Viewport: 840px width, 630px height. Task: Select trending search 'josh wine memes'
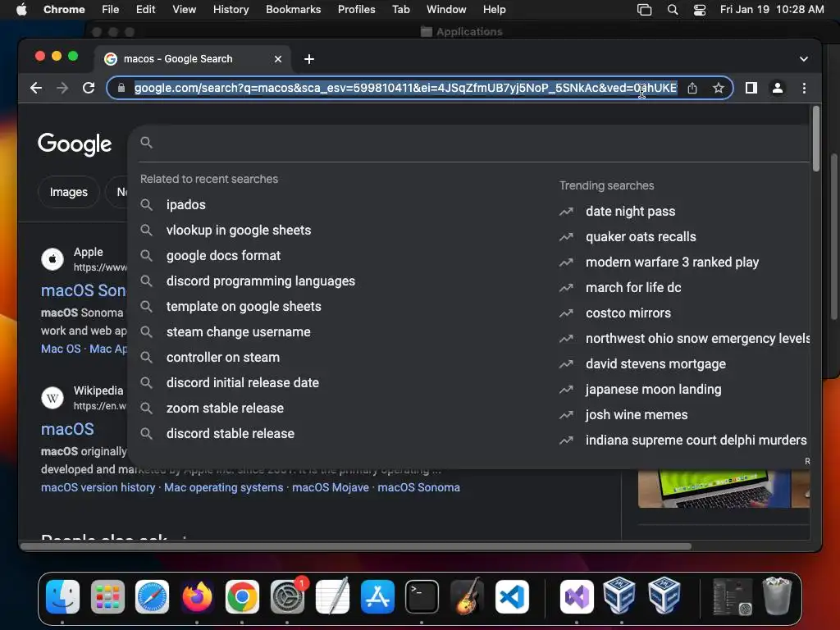pyautogui.click(x=637, y=414)
